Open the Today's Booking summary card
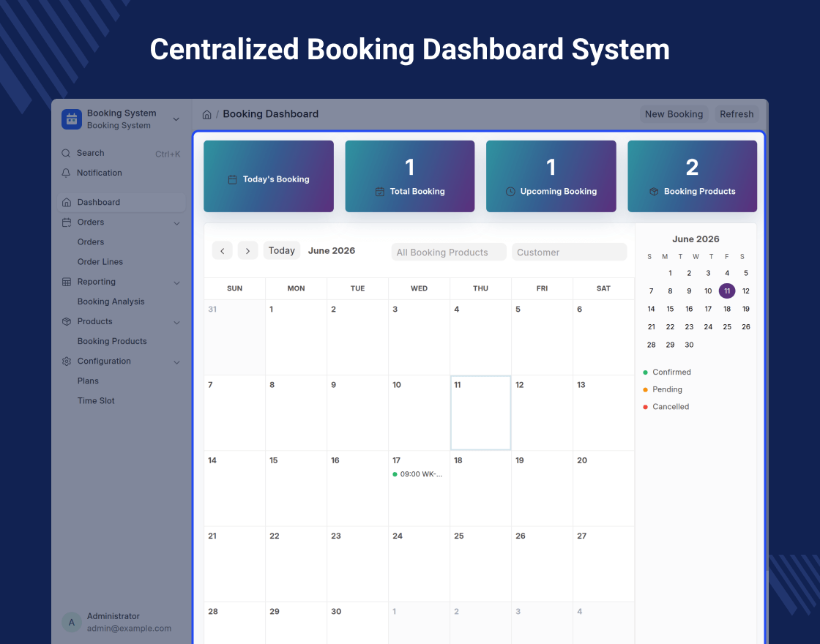This screenshot has width=820, height=644. coord(268,176)
